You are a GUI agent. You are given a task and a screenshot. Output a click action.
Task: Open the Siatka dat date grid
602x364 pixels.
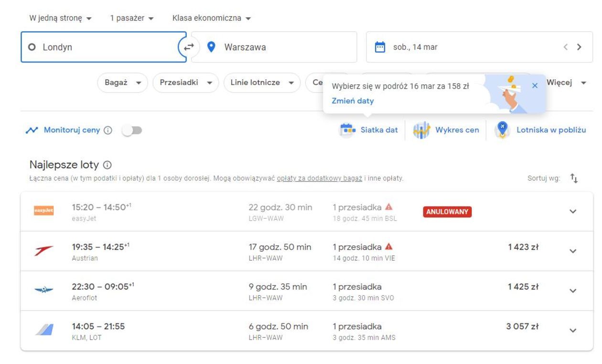tap(368, 130)
